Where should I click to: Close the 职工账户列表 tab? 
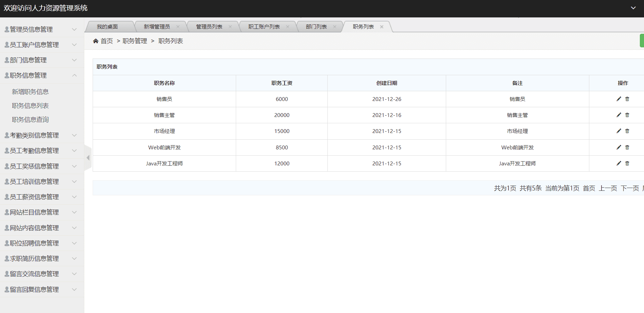pos(288,27)
